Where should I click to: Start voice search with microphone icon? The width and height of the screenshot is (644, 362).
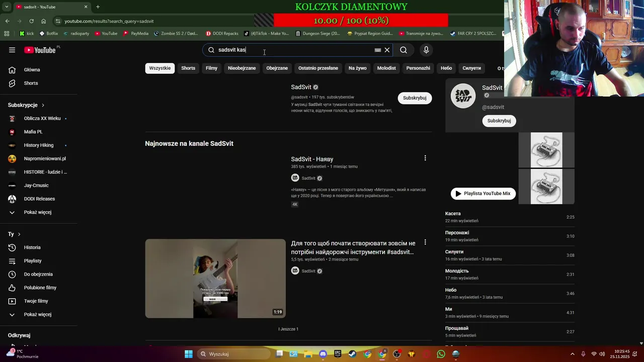pyautogui.click(x=426, y=50)
